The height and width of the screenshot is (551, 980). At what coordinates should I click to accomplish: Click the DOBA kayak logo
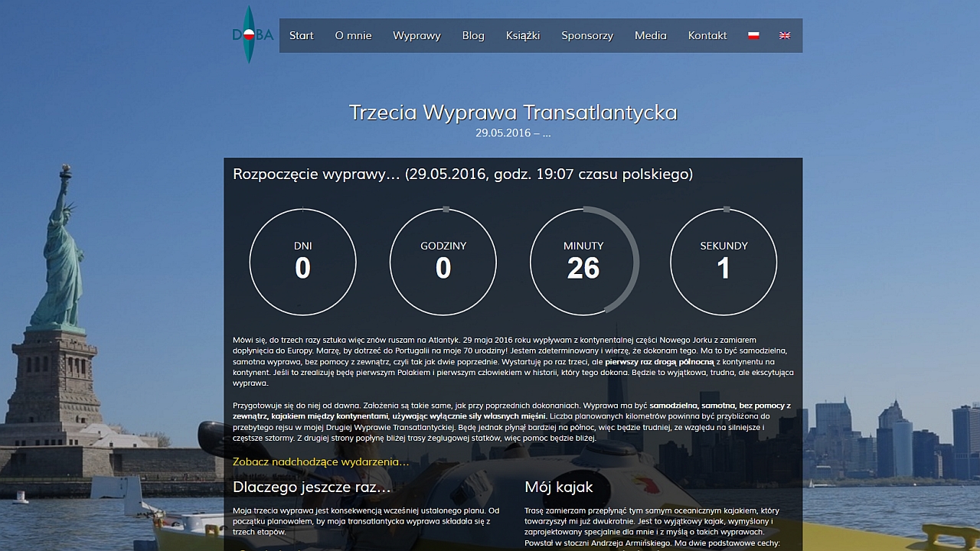click(x=253, y=34)
